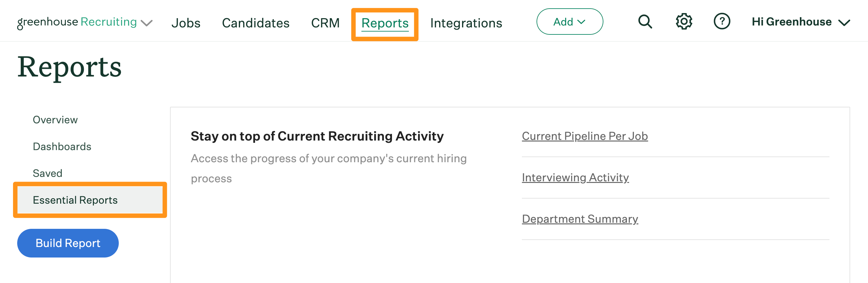
Task: Click the greenhouse Recruiting logo
Action: [x=77, y=22]
